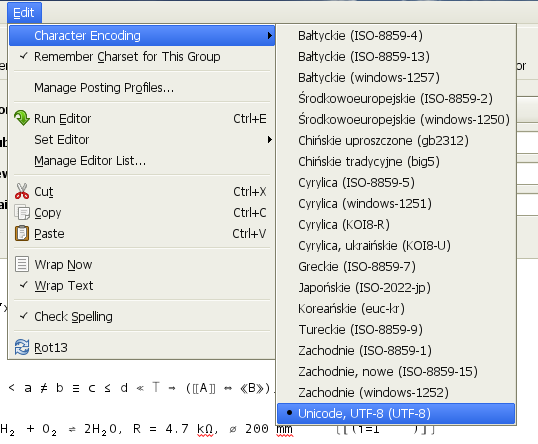The image size is (538, 444).
Task: Choose the Wrap Now label
Action: tap(63, 265)
